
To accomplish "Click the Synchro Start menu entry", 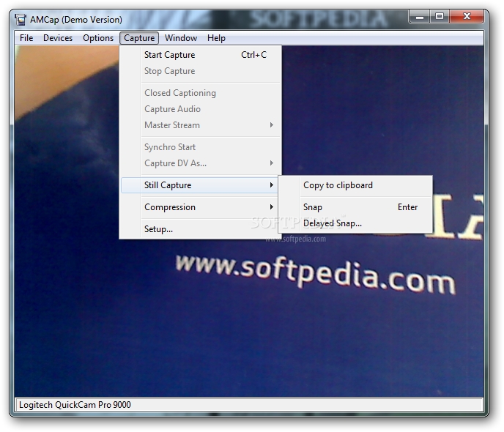I will pos(200,147).
